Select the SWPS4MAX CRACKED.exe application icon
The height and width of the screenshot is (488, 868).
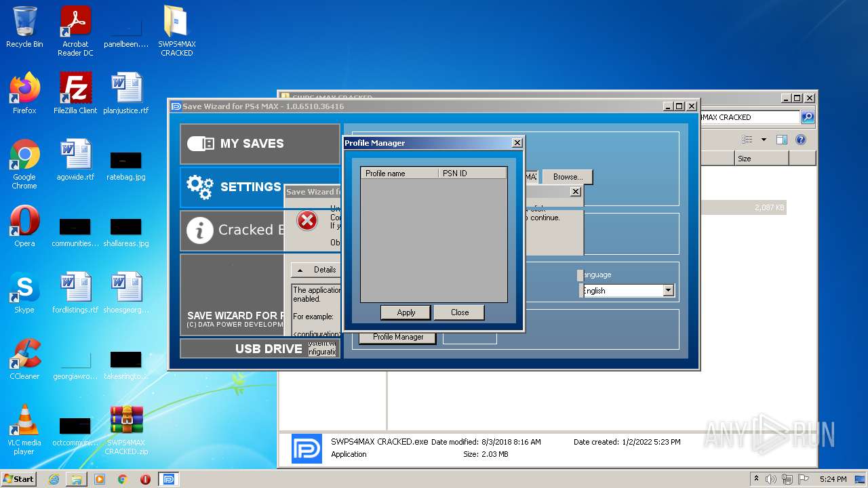pos(307,449)
